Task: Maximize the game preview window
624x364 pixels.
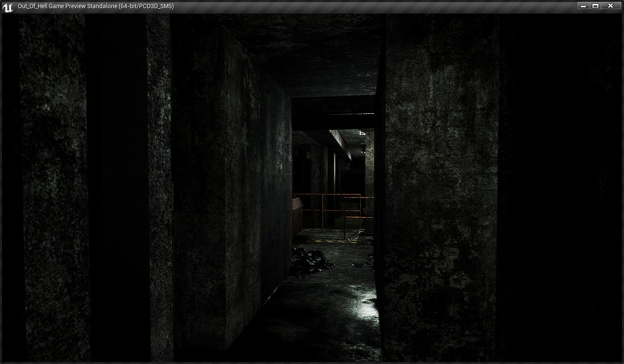Action: point(596,6)
